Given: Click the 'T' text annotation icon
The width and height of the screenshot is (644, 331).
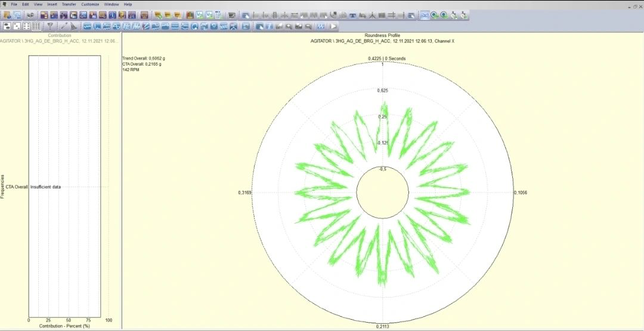Looking at the screenshot, I should (352, 15).
